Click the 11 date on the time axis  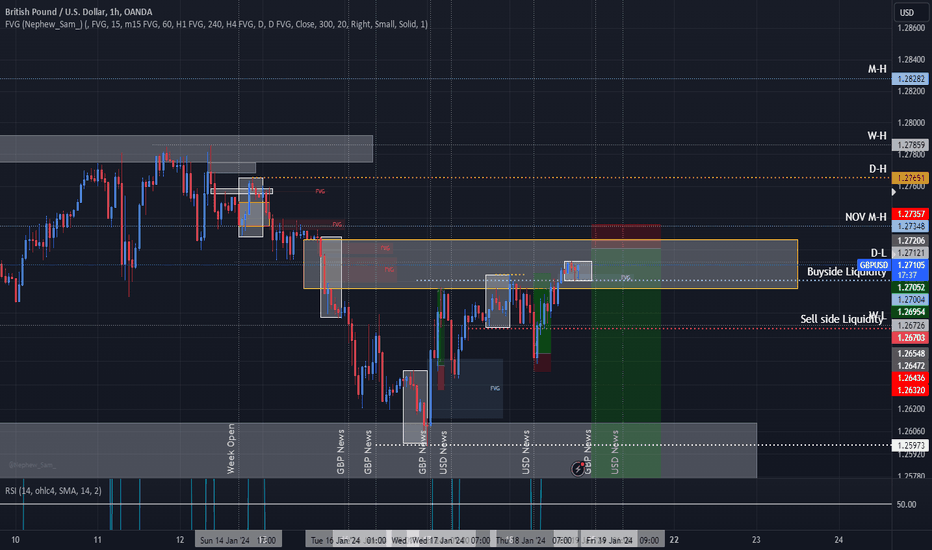[x=97, y=540]
